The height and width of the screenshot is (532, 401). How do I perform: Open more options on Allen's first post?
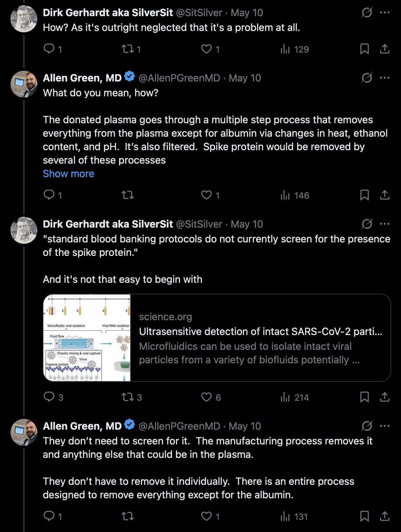(x=385, y=78)
